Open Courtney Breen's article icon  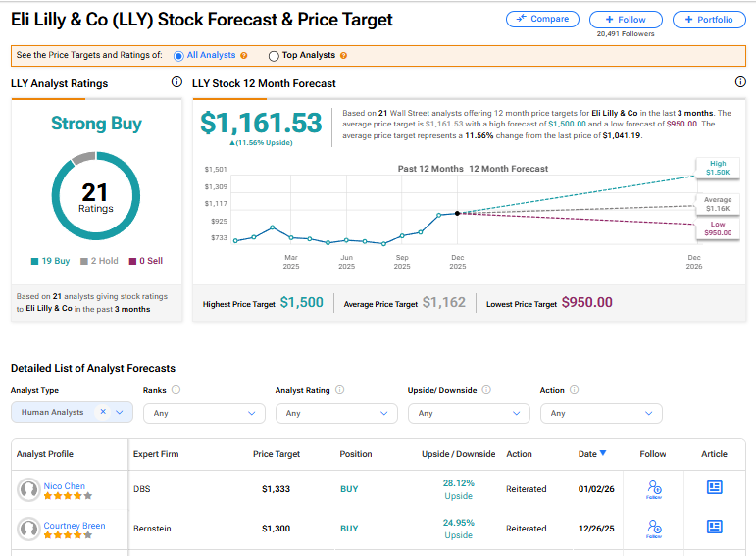pyautogui.click(x=714, y=527)
